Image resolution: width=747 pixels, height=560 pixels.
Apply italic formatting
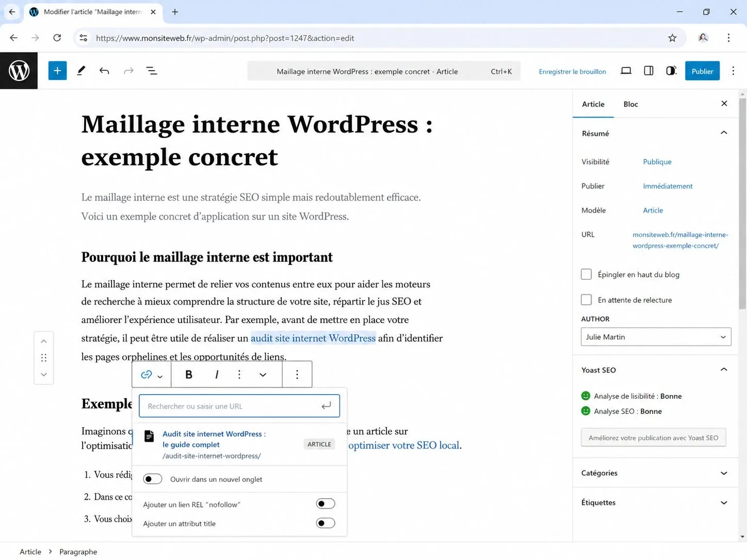tap(217, 374)
